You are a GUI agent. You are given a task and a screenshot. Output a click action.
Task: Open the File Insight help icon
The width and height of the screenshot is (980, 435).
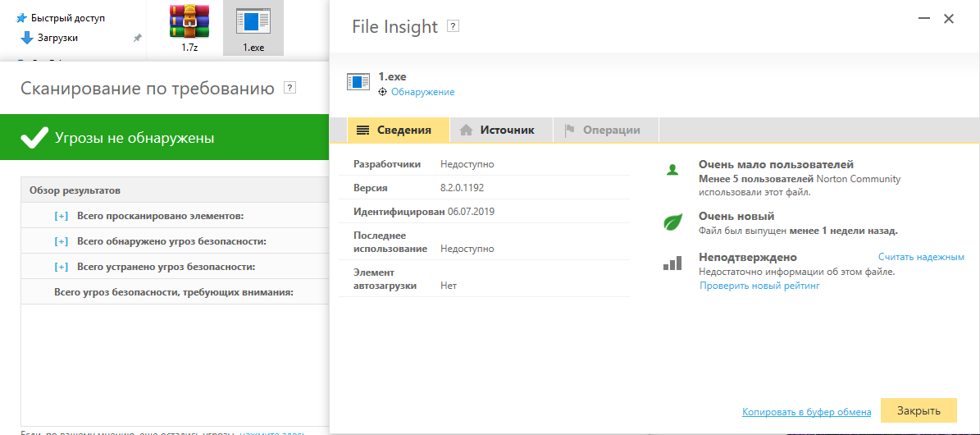point(454,26)
